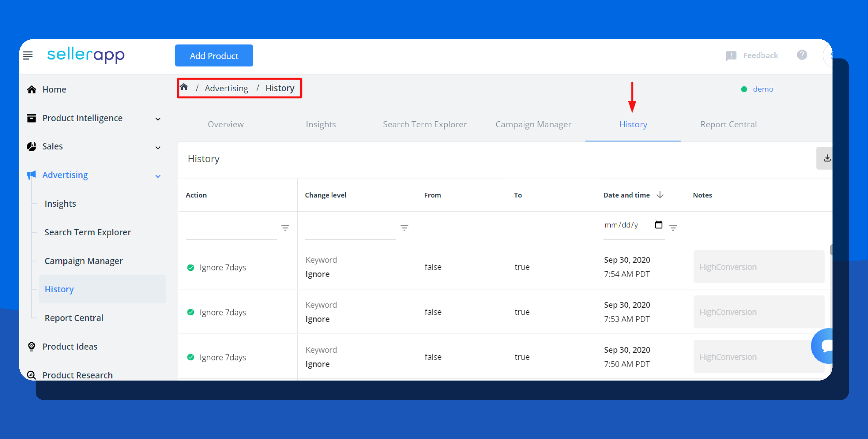
Task: Click the From column header
Action: point(432,195)
